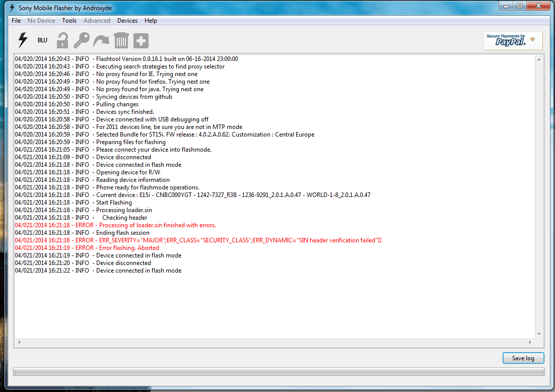Click the horizontal scrollbar left arrow
555x392 pixels.
19,342
